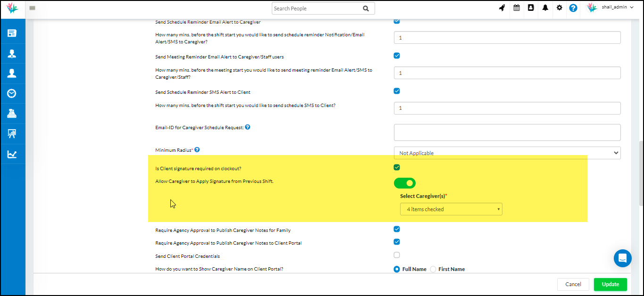Toggle the hamburger menu to collapse sidebar

point(32,8)
